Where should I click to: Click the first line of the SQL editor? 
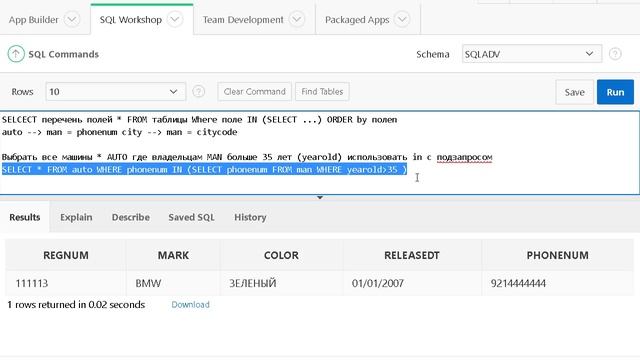coord(200,120)
